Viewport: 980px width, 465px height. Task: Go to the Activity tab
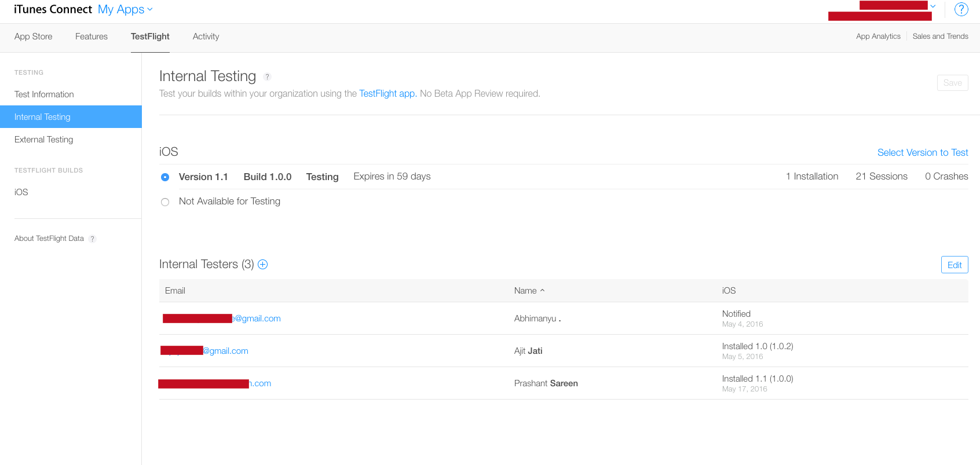coord(206,36)
